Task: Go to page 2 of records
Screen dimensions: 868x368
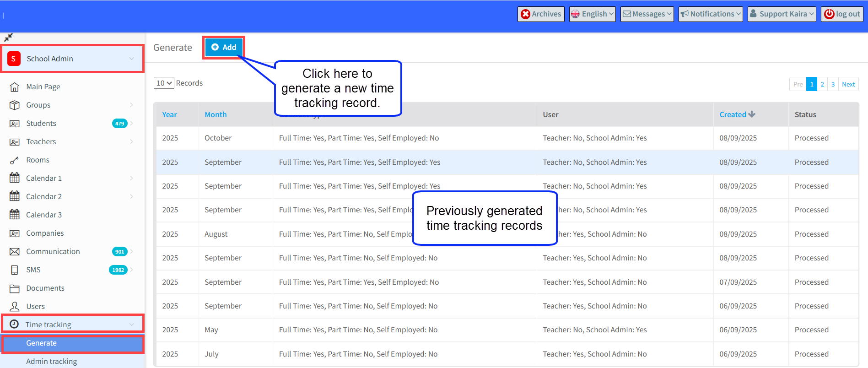Action: pos(822,84)
